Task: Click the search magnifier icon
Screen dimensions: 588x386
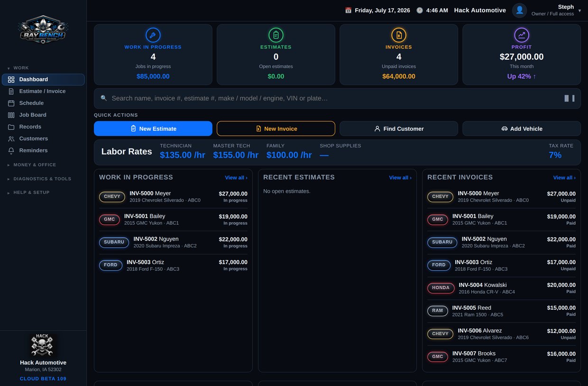Action: click(x=104, y=98)
